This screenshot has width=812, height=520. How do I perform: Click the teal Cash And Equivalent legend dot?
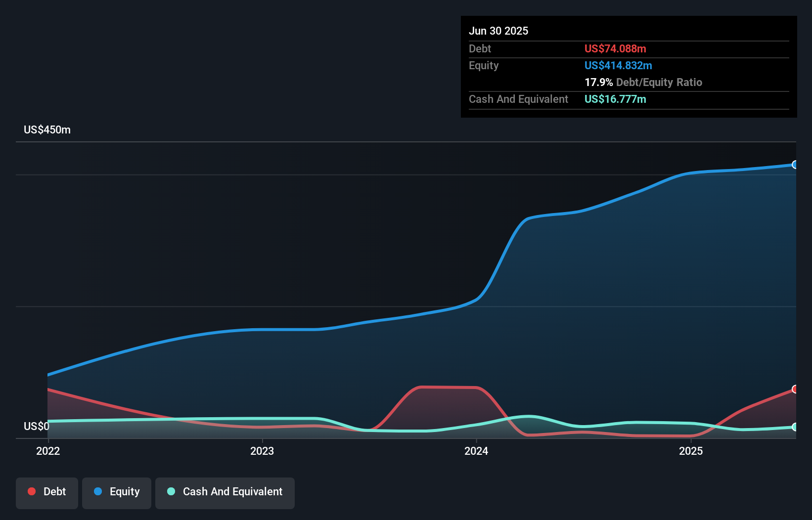click(x=171, y=492)
